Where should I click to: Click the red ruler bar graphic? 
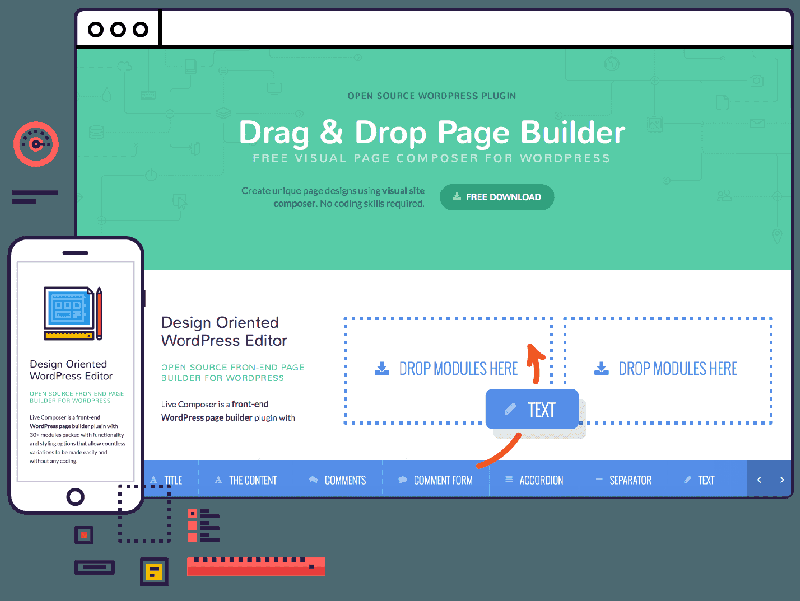[x=256, y=566]
